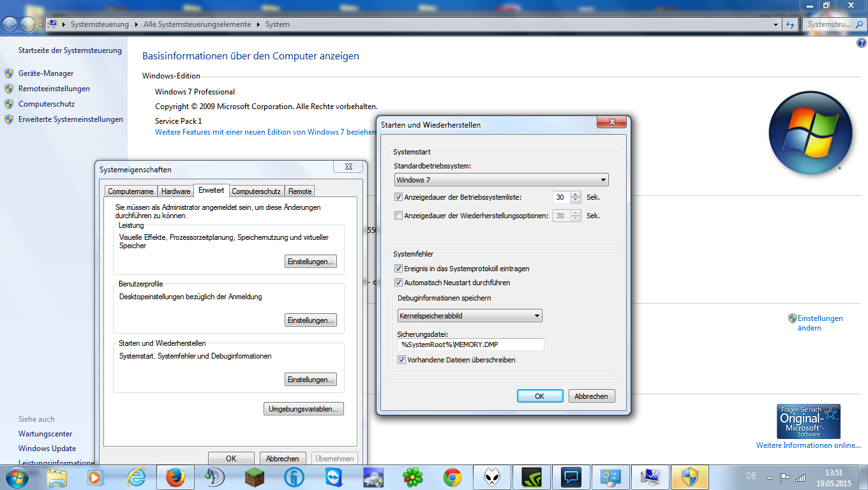The image size is (868, 490).
Task: Click the Umgebungsvariablen button
Action: point(304,409)
